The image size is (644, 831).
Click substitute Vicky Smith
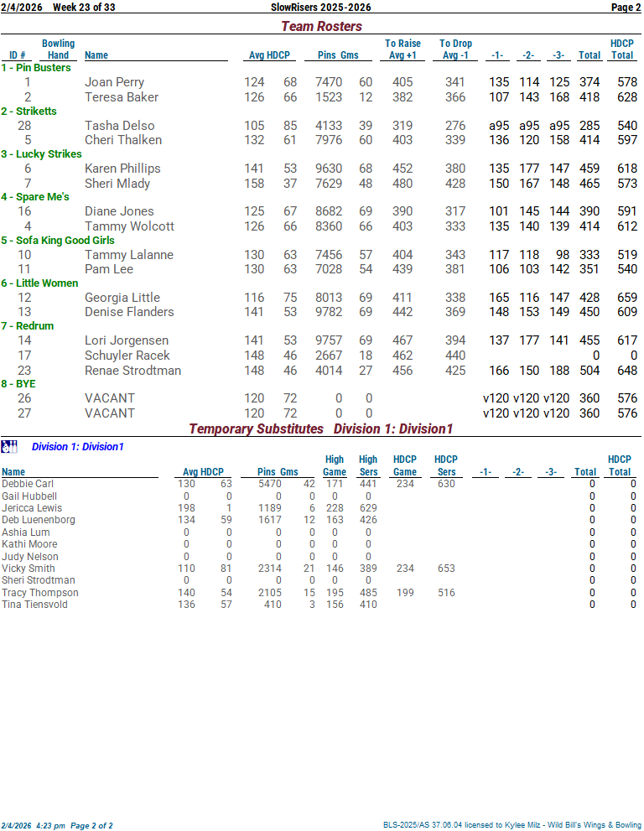pos(29,569)
